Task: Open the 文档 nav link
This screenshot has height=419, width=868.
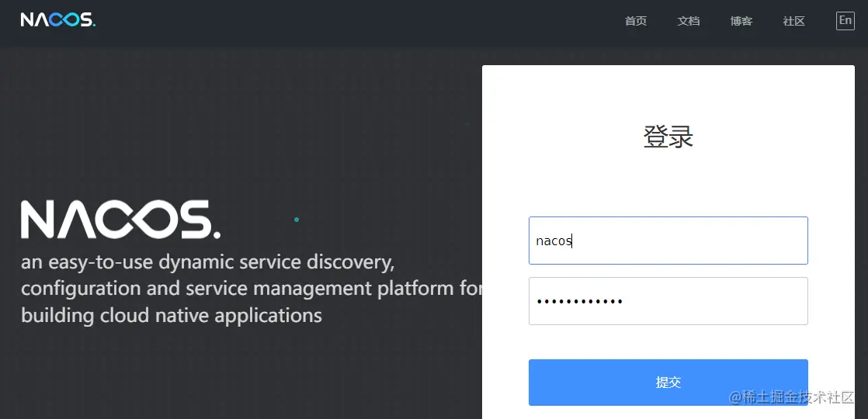Action: click(689, 22)
